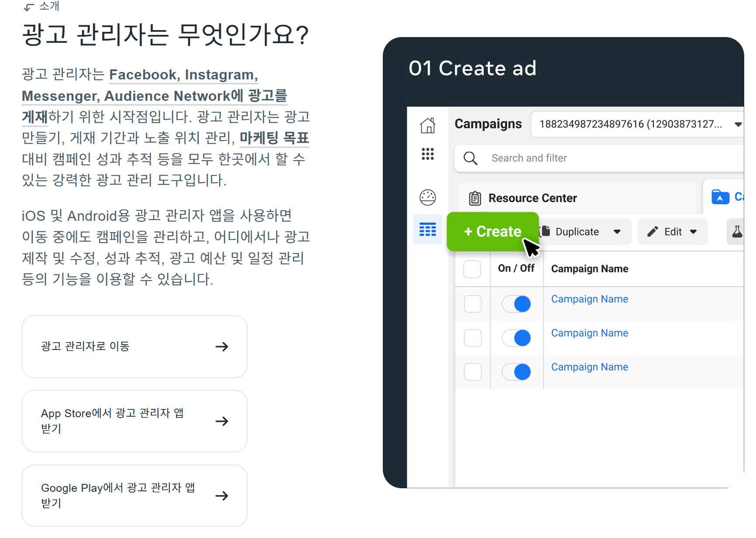The image size is (756, 538).
Task: Toggle off the second campaign switch
Action: coord(516,338)
